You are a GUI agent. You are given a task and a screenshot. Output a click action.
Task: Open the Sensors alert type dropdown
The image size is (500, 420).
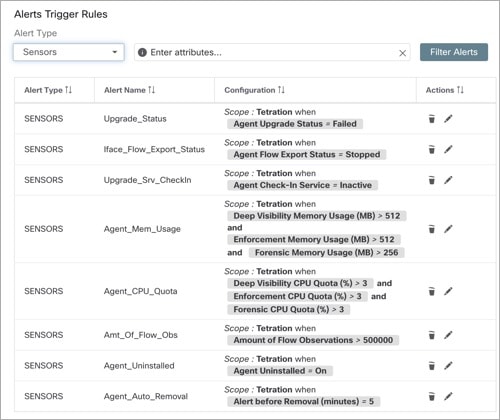69,52
